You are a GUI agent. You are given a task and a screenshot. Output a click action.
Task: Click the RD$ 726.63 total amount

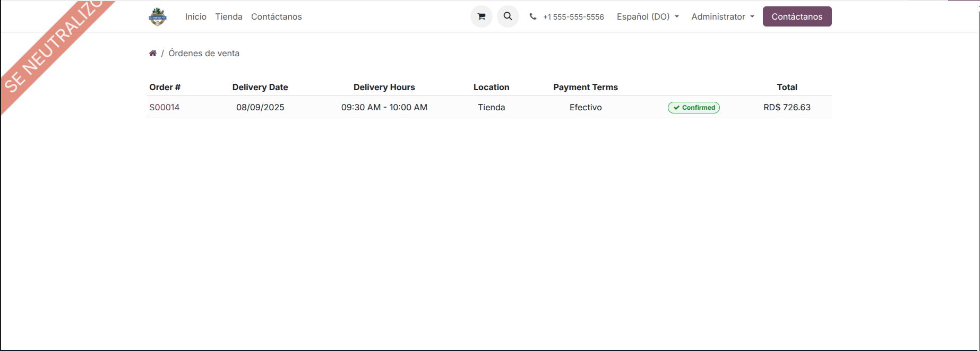787,108
